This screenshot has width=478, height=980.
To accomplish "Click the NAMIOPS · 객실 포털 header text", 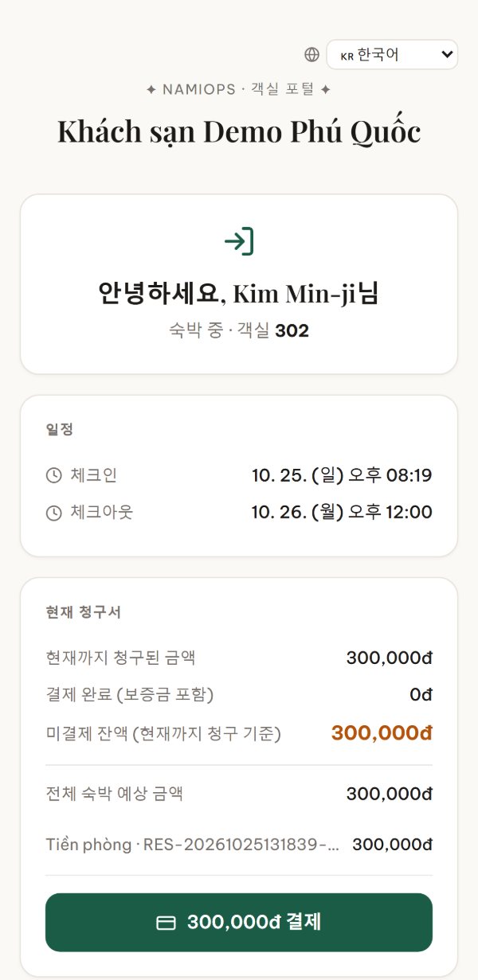I will (x=239, y=90).
